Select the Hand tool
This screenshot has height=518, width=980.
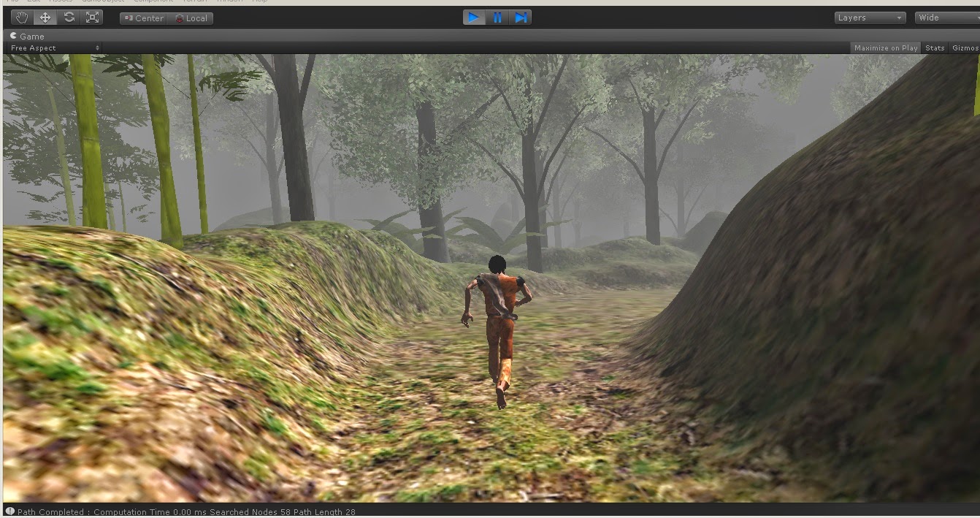tap(21, 18)
